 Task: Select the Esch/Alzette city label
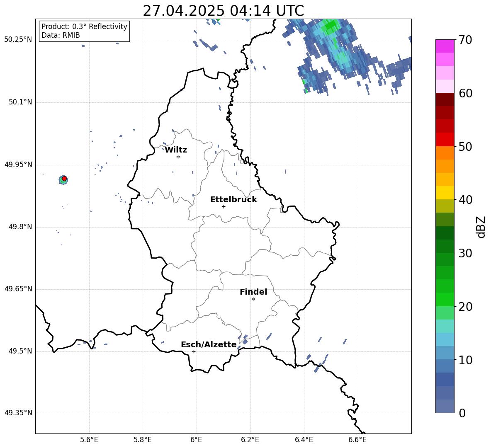click(x=209, y=345)
